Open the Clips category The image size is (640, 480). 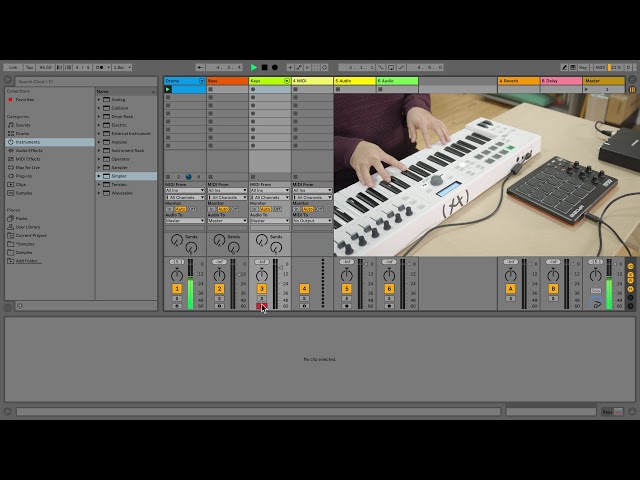20,184
